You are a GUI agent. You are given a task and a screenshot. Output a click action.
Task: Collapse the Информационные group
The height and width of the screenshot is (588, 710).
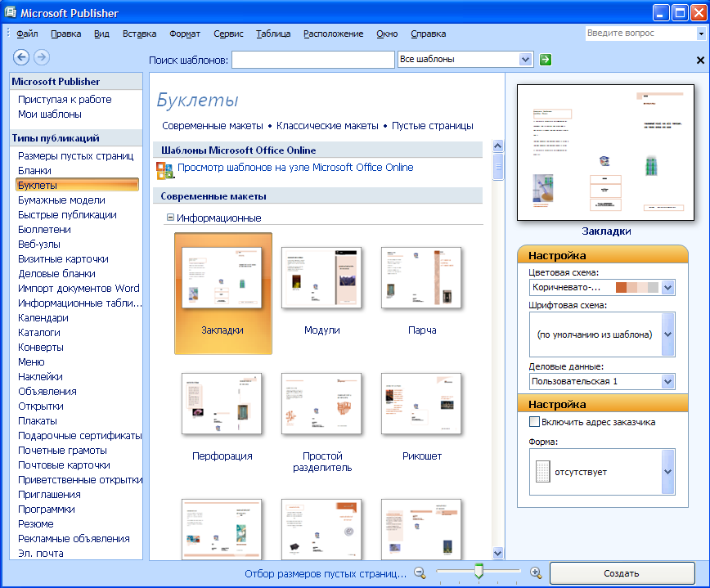point(170,218)
